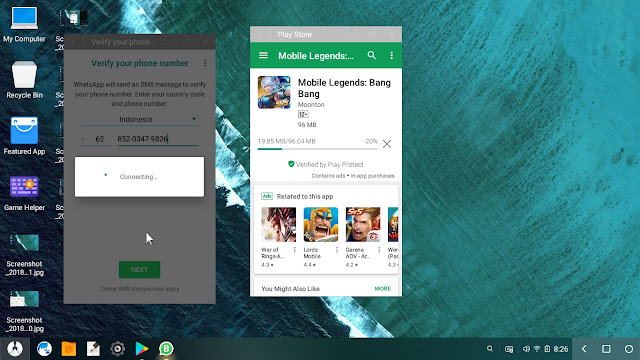Open the orange file manager in taskbar
Image resolution: width=640 pixels, height=360 pixels.
[x=69, y=349]
